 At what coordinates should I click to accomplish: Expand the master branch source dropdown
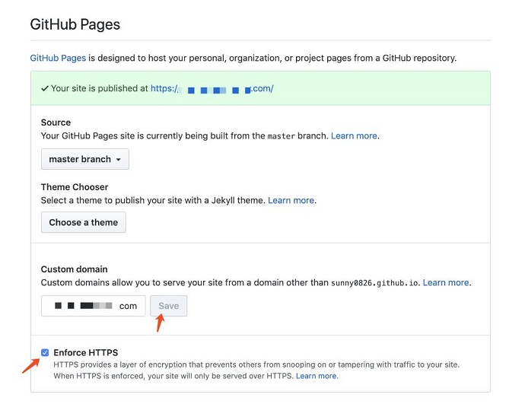pyautogui.click(x=84, y=159)
